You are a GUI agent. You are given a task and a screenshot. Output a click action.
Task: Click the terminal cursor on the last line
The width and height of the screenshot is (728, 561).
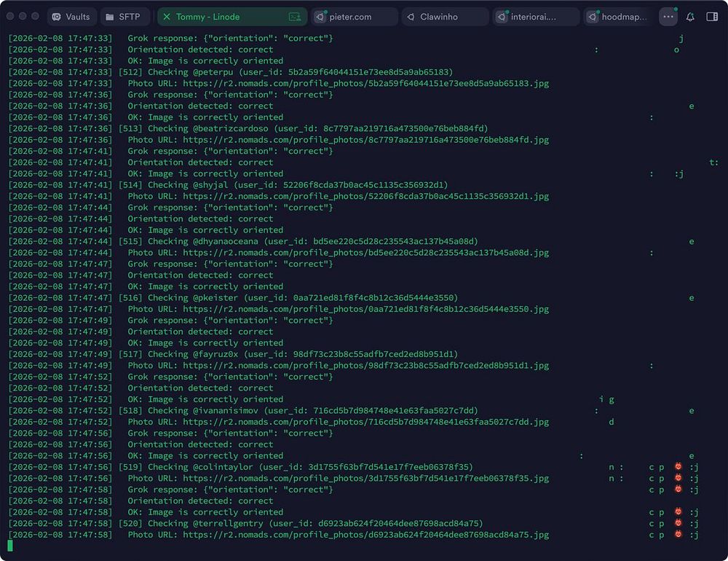pos(10,546)
